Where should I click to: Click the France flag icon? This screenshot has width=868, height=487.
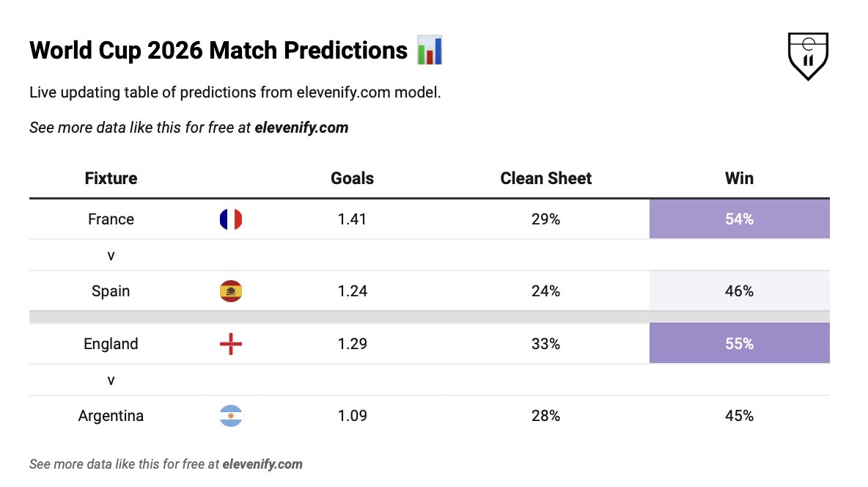coord(231,219)
